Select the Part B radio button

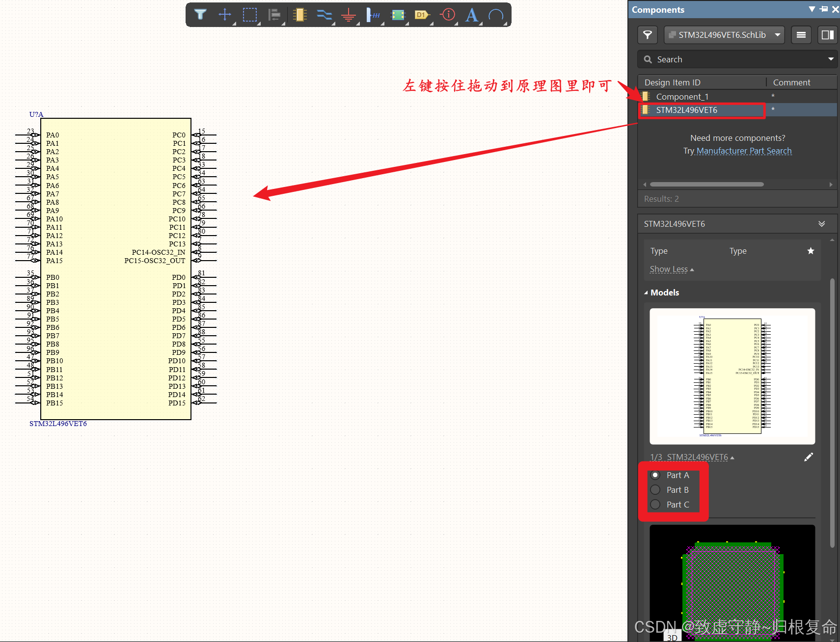tap(655, 490)
